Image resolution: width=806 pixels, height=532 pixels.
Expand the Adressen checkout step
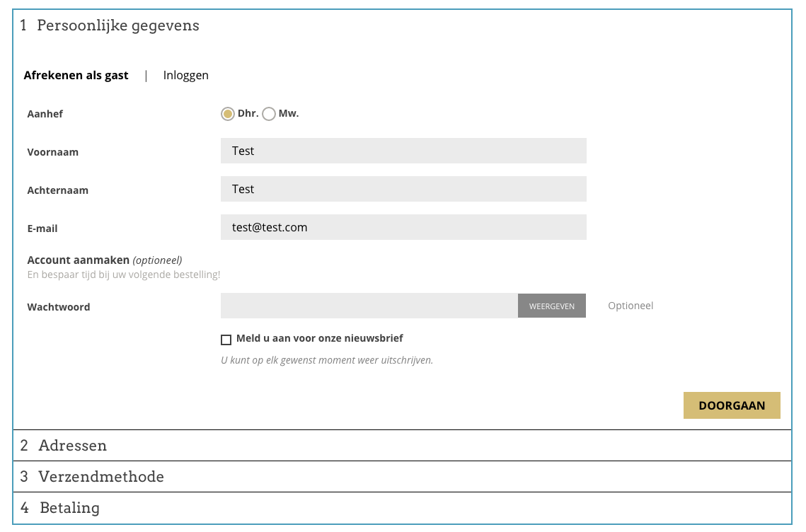coord(72,446)
